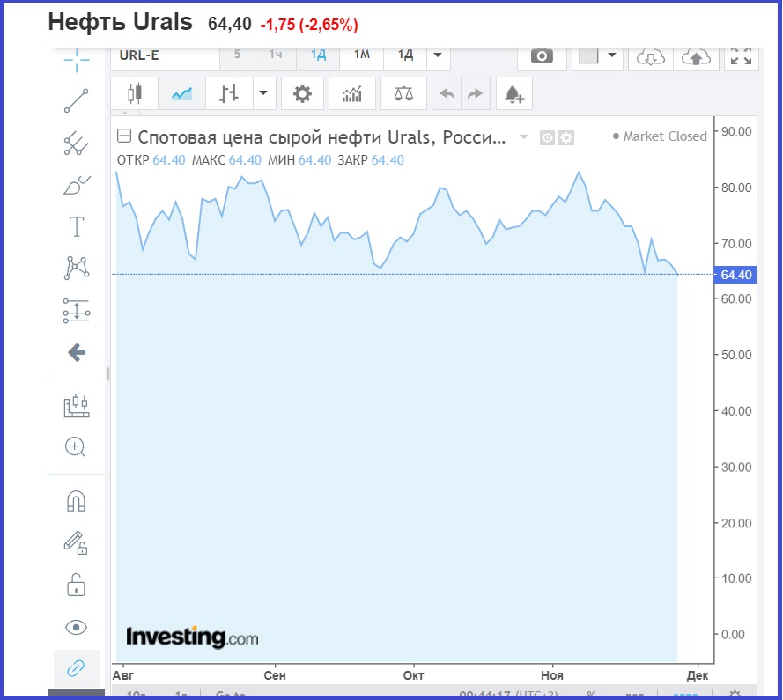The width and height of the screenshot is (783, 700).
Task: Click the Сен date label on time axis
Action: click(275, 675)
